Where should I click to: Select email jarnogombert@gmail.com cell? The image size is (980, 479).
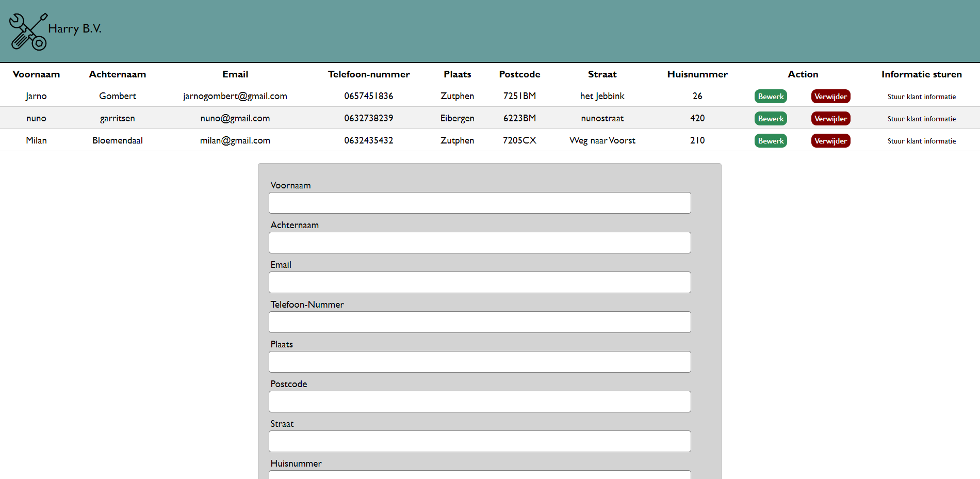click(235, 96)
